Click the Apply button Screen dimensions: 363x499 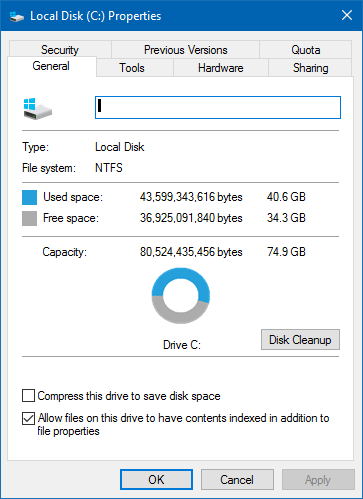[x=318, y=480]
